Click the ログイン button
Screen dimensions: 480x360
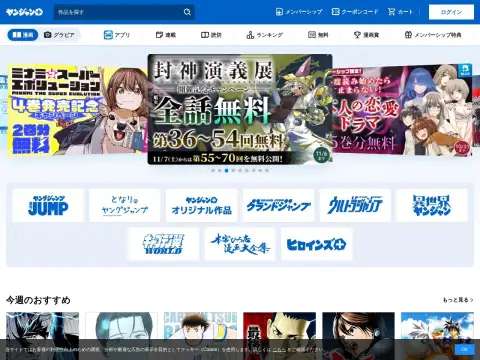(451, 12)
